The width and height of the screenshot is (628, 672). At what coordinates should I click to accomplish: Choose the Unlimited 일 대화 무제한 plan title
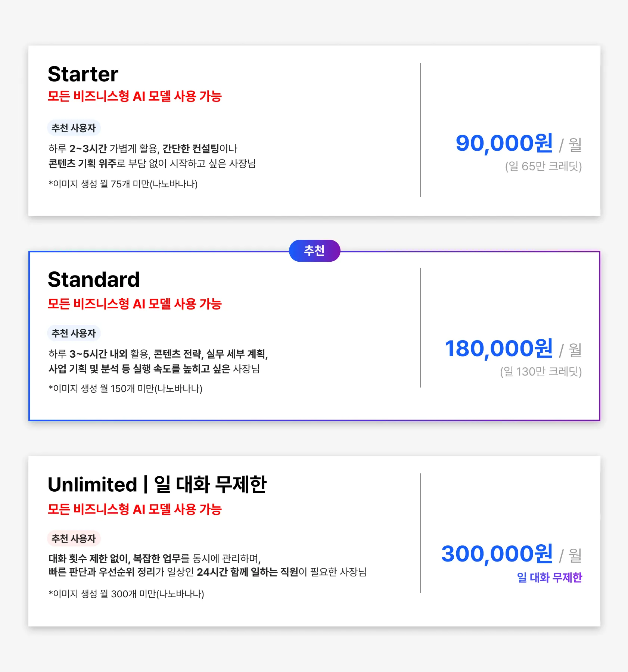tap(157, 485)
